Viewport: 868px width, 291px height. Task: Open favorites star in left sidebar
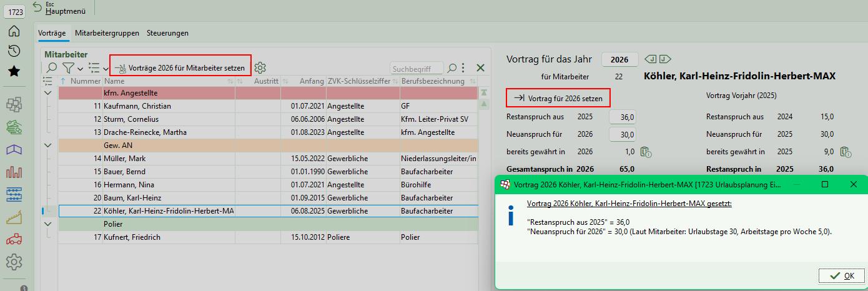click(x=14, y=71)
